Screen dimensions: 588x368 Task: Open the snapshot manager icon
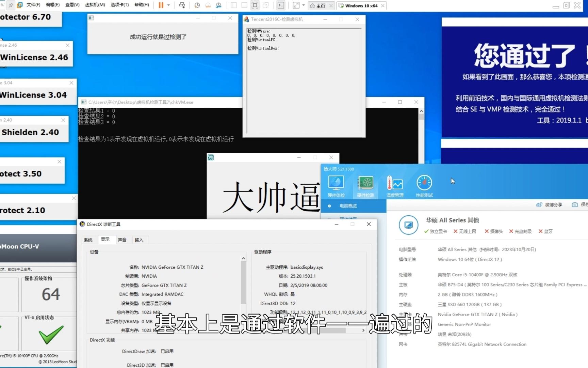point(218,5)
